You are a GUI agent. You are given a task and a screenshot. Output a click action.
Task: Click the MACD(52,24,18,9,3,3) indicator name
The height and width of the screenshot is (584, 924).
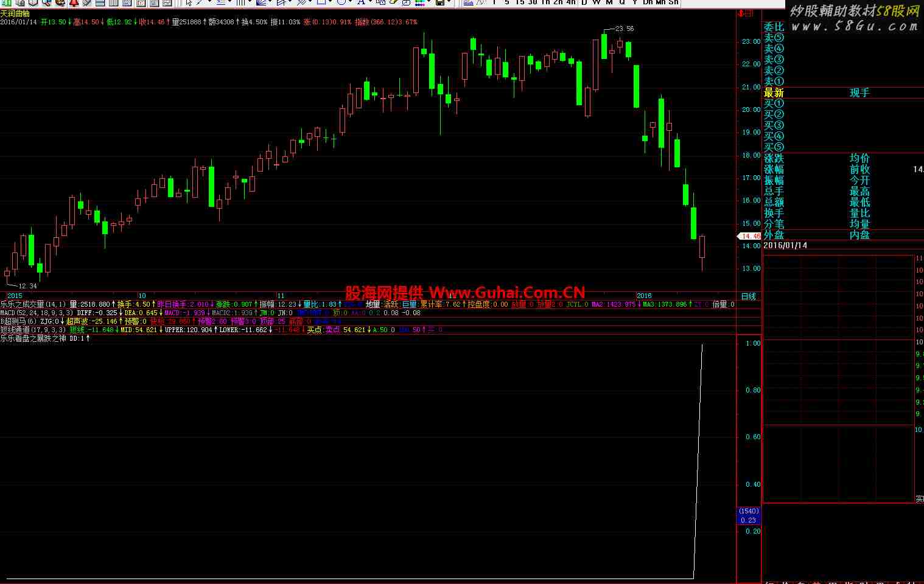click(38, 313)
